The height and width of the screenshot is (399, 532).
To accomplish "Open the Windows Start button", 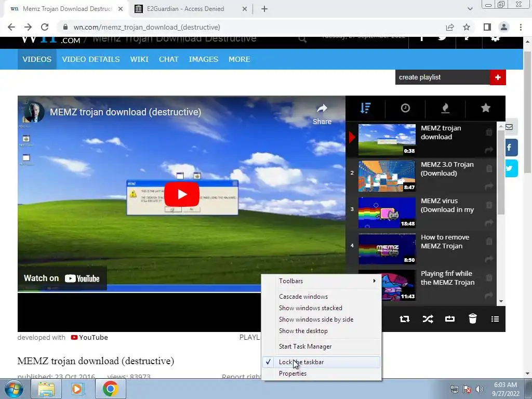I will pos(14,389).
